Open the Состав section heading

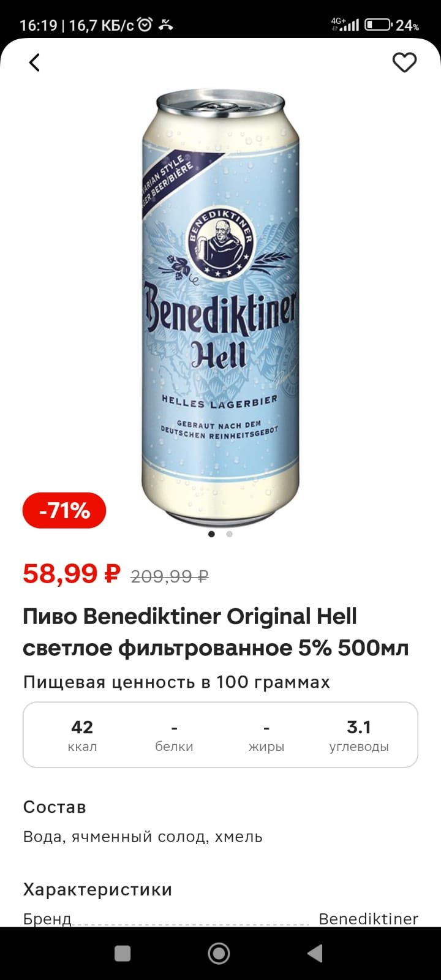tap(55, 807)
